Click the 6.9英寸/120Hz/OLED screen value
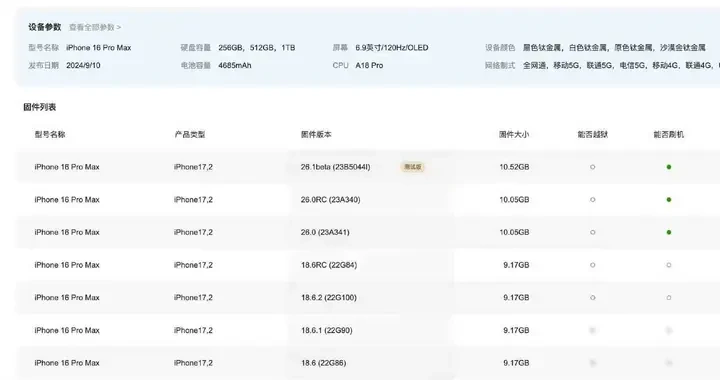 [392, 48]
